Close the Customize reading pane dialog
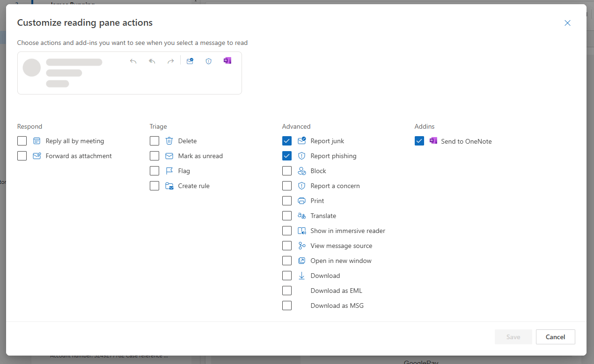Viewport: 594px width, 364px height. [567, 23]
